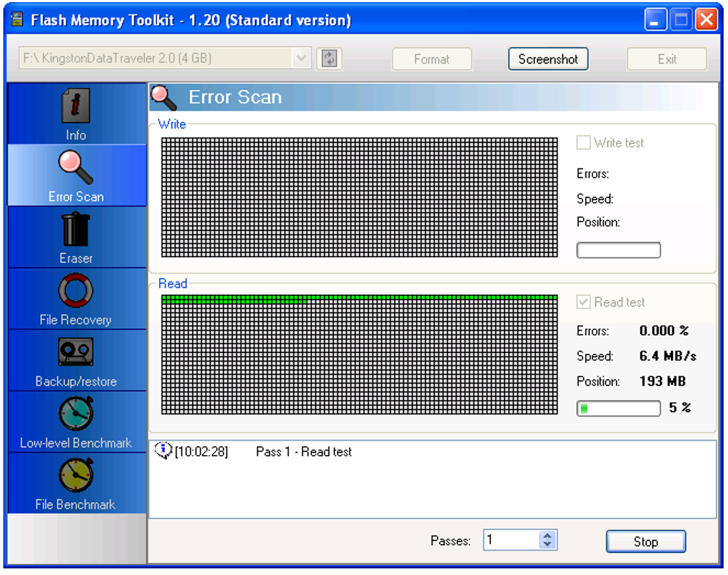Close the Flash Memory Toolkit window
This screenshot has width=728, height=575.
click(707, 19)
